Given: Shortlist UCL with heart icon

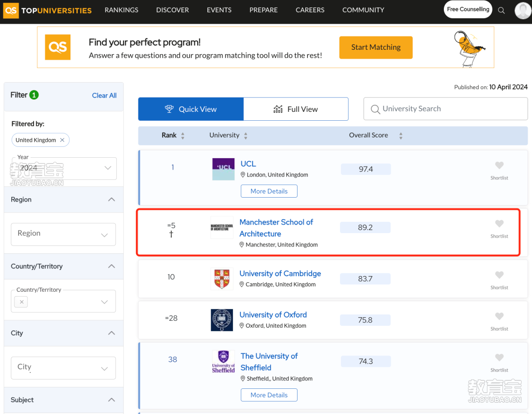Looking at the screenshot, I should pyautogui.click(x=499, y=165).
